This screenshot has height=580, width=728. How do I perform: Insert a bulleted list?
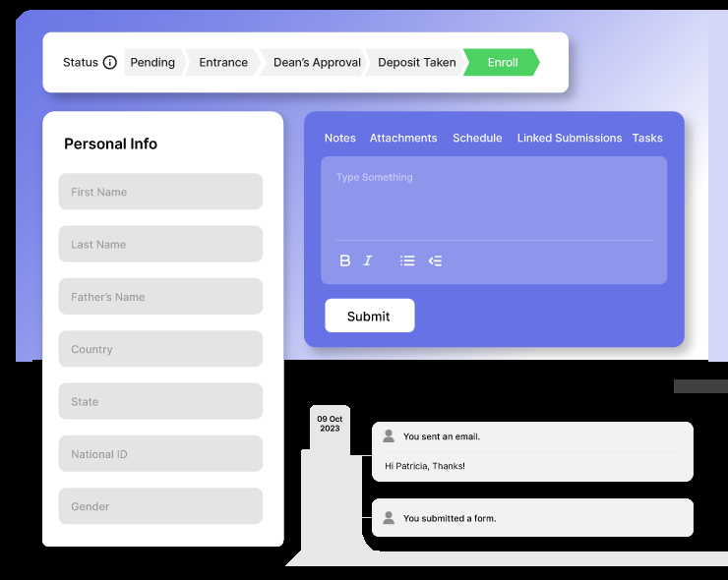point(407,261)
